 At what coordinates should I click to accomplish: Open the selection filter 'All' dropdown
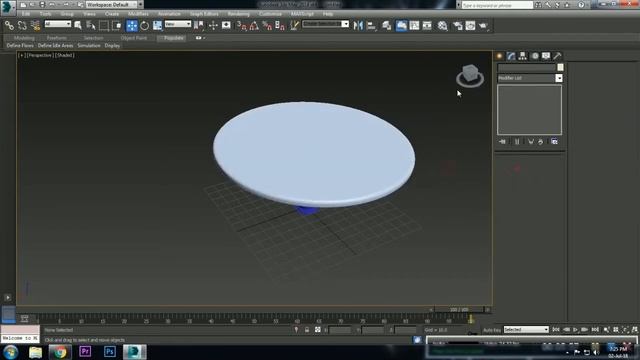pyautogui.click(x=58, y=24)
